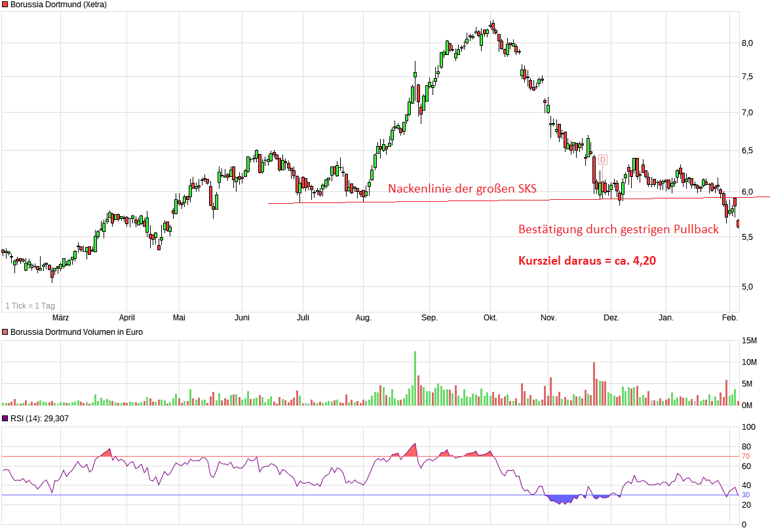Click the 'Feb.' month axis label

coord(730,318)
